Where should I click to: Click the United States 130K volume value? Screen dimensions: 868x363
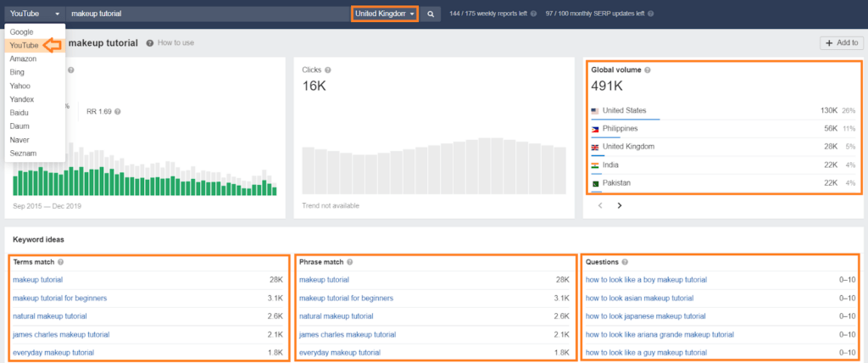pyautogui.click(x=829, y=111)
